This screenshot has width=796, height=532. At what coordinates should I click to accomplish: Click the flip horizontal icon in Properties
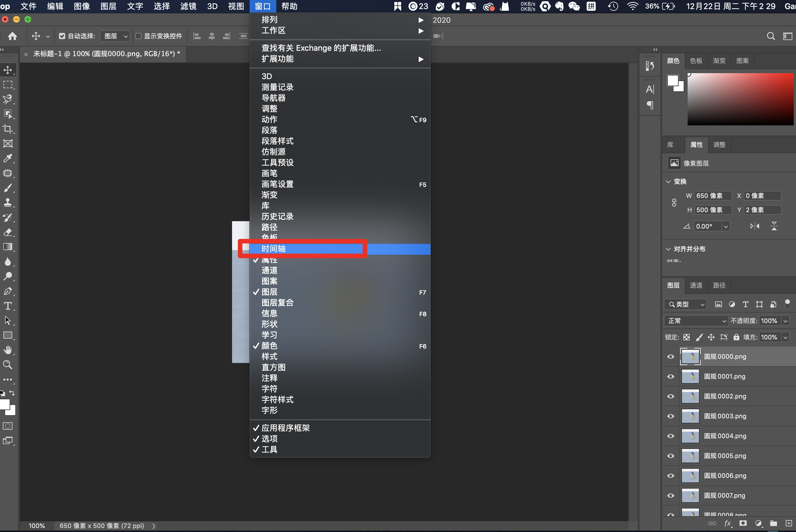click(755, 226)
